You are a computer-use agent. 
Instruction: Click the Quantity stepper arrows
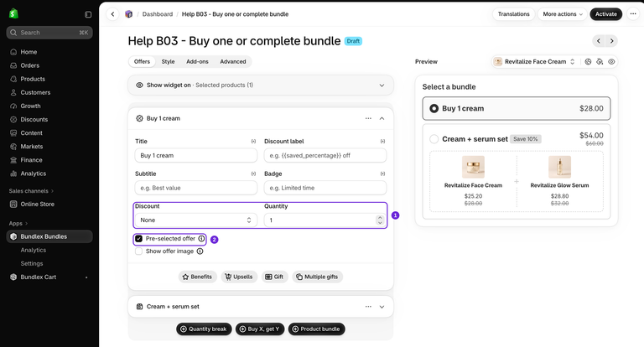(x=380, y=220)
